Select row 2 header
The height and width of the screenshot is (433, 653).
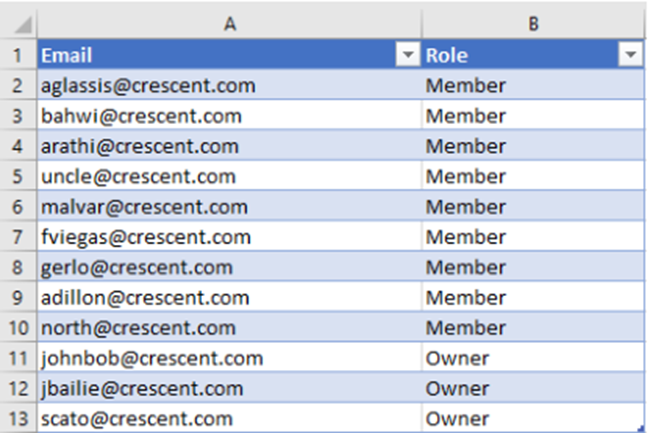[18, 86]
